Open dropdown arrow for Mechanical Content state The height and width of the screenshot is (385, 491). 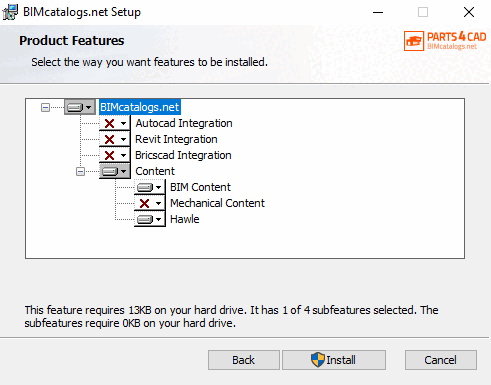pyautogui.click(x=159, y=203)
